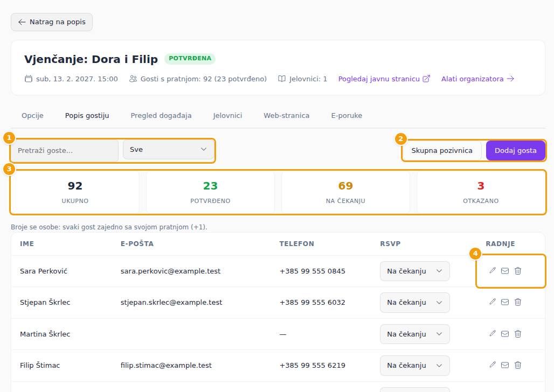554x392 pixels.
Task: Open the Web-stranica tab
Action: tap(287, 115)
